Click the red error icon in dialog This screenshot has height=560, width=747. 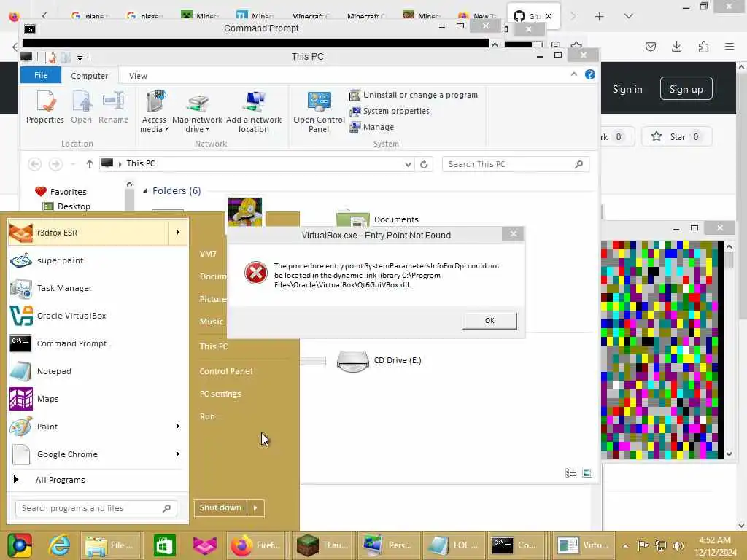(x=256, y=273)
